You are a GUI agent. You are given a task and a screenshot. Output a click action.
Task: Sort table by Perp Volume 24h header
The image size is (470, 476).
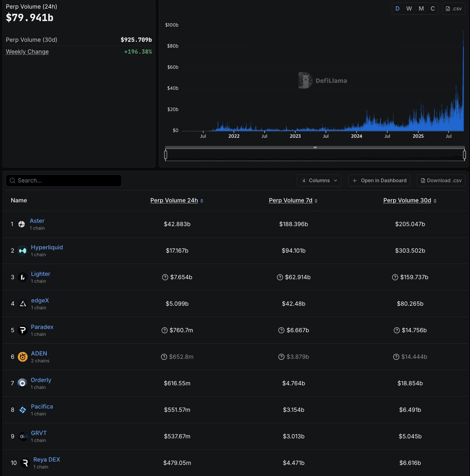(x=174, y=200)
